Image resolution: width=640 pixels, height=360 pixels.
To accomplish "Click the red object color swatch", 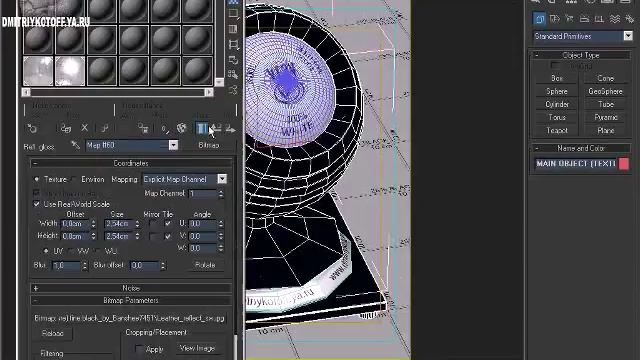I will click(624, 164).
